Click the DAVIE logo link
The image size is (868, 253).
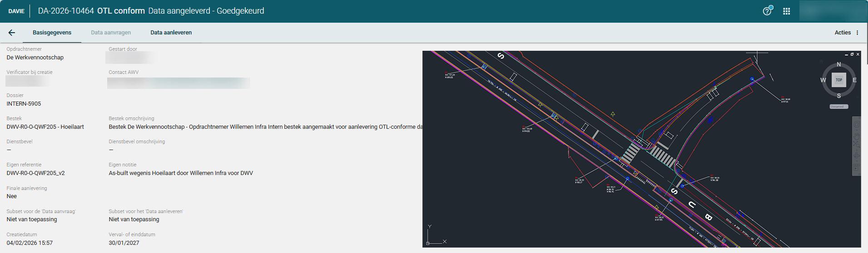click(x=16, y=11)
